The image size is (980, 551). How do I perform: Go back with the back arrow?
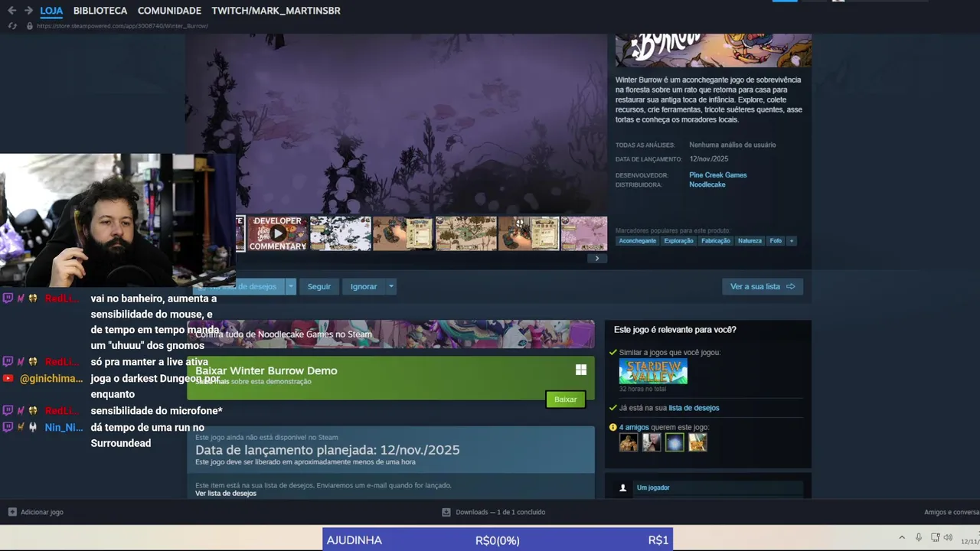[x=11, y=11]
